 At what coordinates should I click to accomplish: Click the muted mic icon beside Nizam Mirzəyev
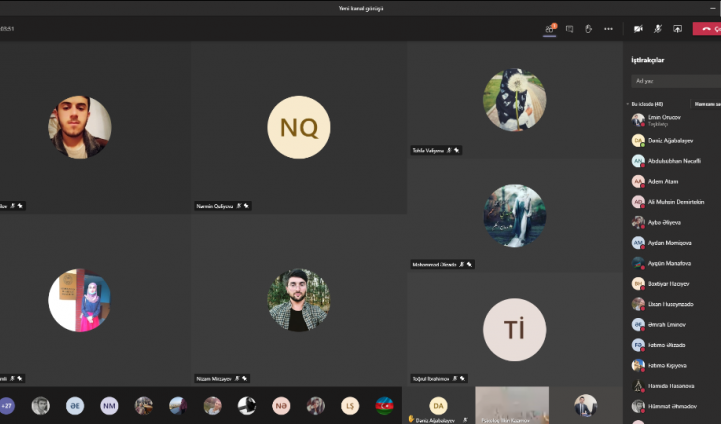tap(237, 379)
